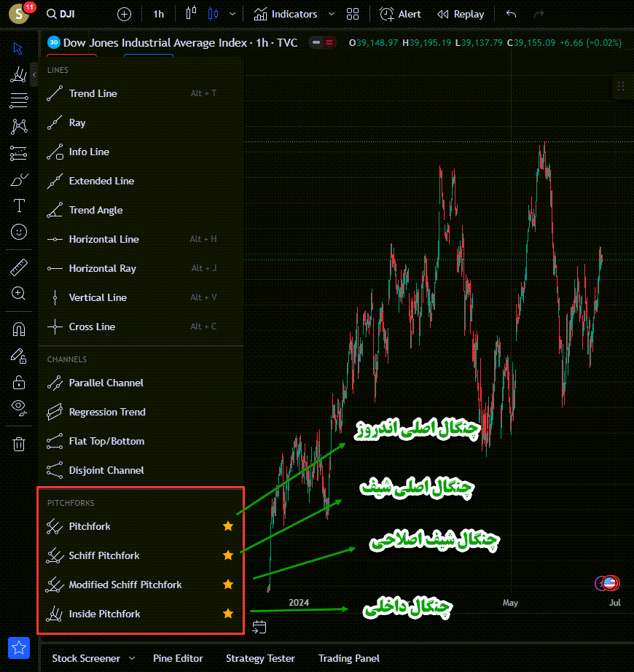Open the emoji icons tool

[x=18, y=232]
